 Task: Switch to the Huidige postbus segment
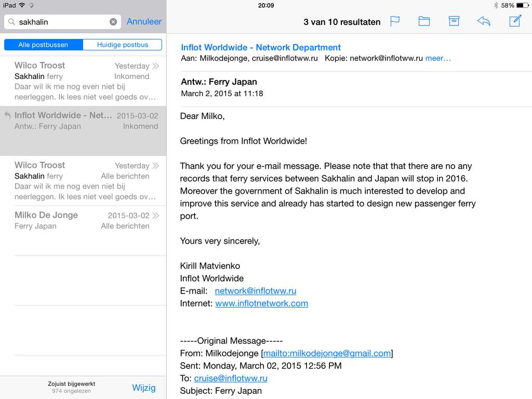(x=123, y=45)
